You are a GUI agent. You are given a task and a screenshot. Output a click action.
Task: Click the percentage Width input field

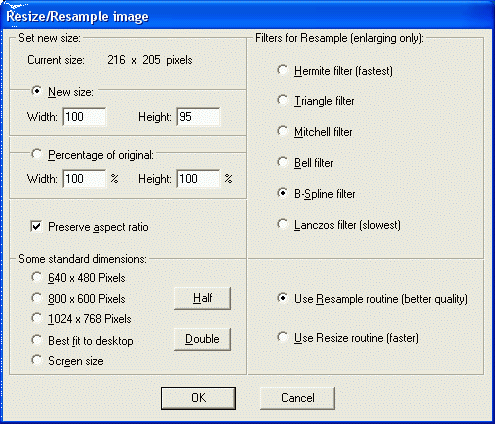[x=84, y=179]
